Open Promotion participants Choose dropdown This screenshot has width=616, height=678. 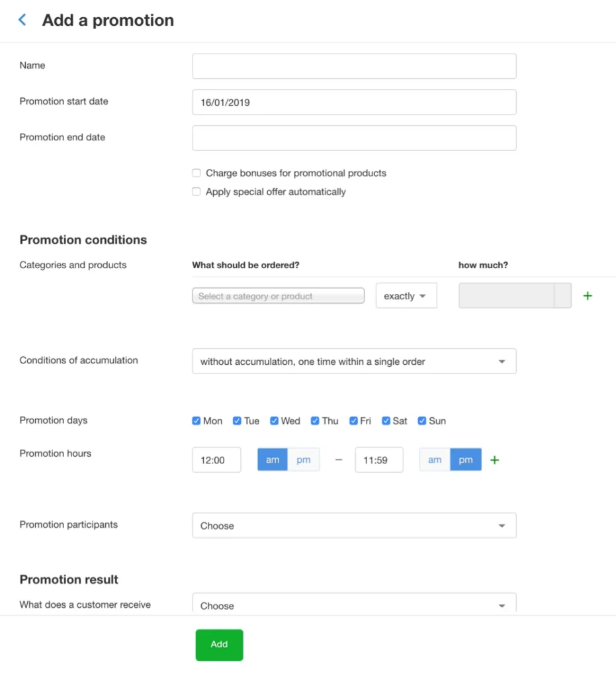tap(354, 526)
